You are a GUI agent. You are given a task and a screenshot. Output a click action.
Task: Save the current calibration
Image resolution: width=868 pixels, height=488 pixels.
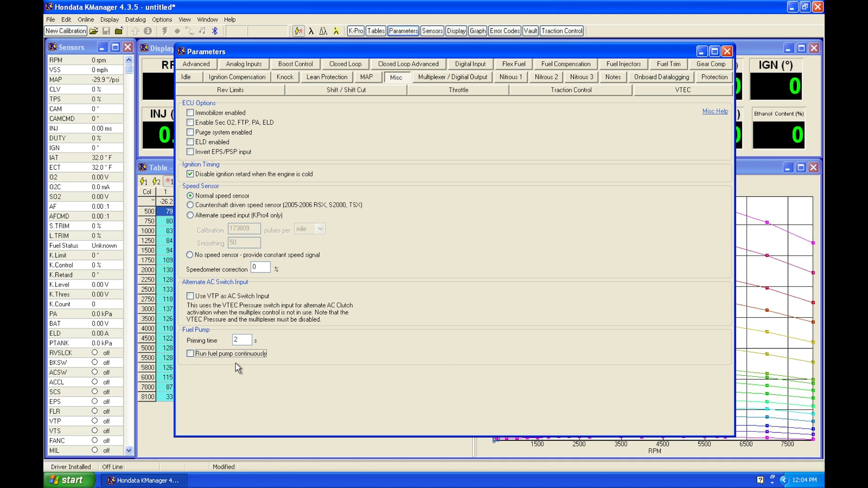(x=106, y=31)
